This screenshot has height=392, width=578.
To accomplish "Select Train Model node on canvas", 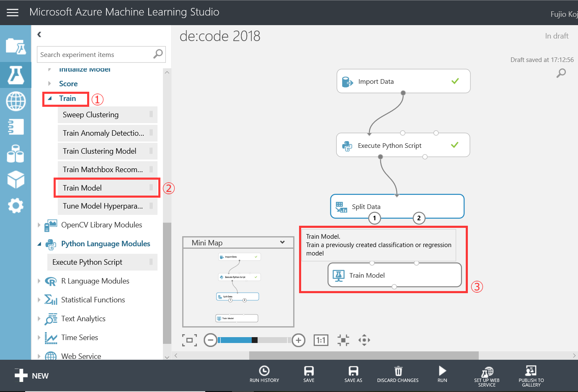I will (x=395, y=275).
